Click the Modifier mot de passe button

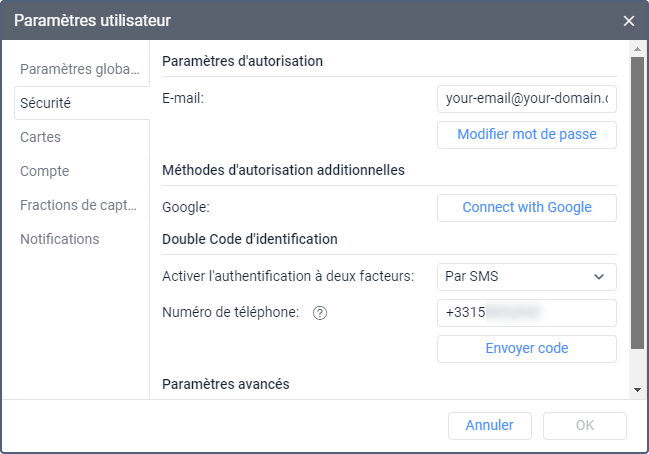[x=526, y=134]
